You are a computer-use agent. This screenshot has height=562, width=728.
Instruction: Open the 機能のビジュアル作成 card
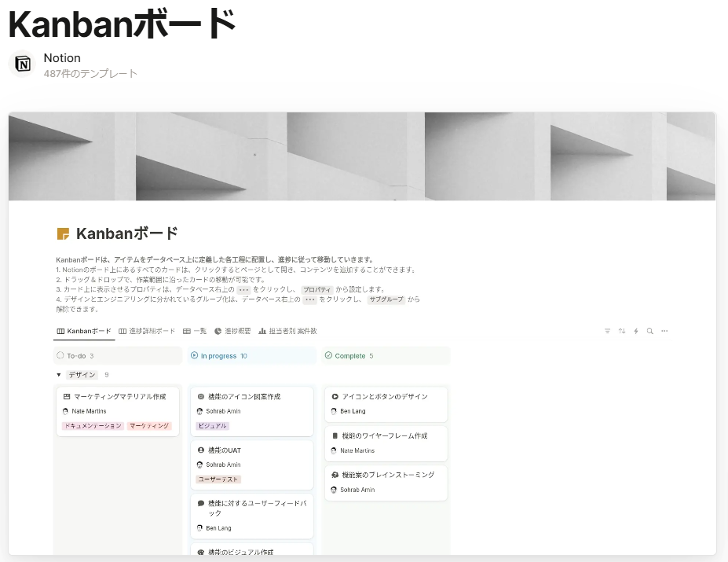tap(251, 549)
